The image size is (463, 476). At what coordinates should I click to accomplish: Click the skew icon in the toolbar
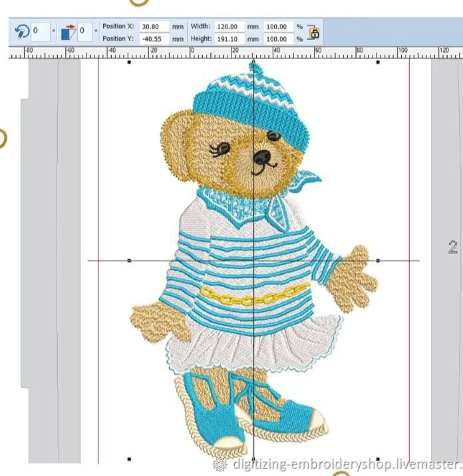pyautogui.click(x=69, y=31)
